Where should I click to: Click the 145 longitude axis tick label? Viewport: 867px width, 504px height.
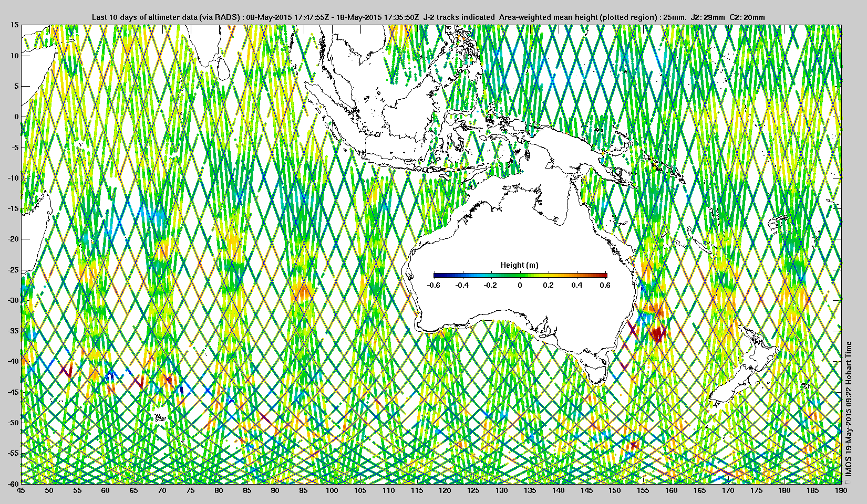point(586,490)
